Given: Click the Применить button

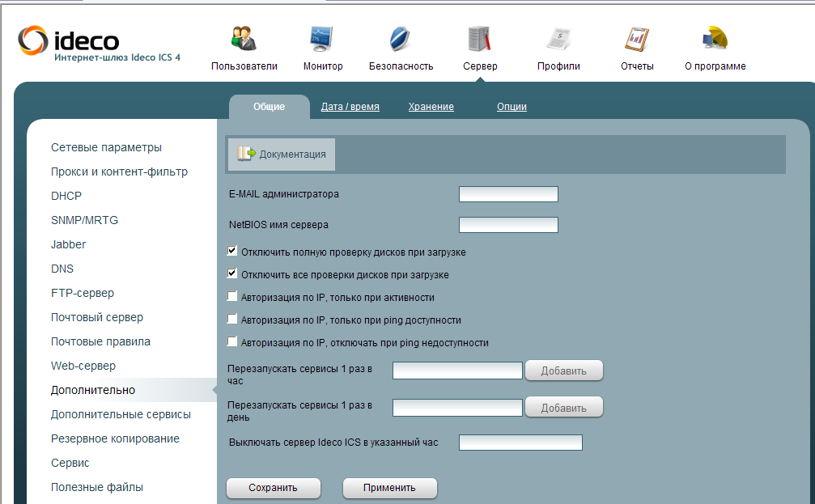Looking at the screenshot, I should pyautogui.click(x=390, y=488).
